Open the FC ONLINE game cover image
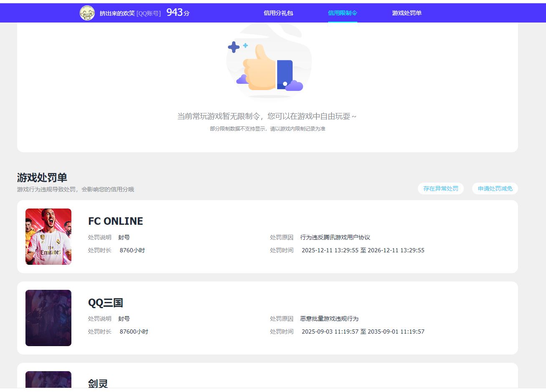This screenshot has width=546, height=392. (48, 236)
